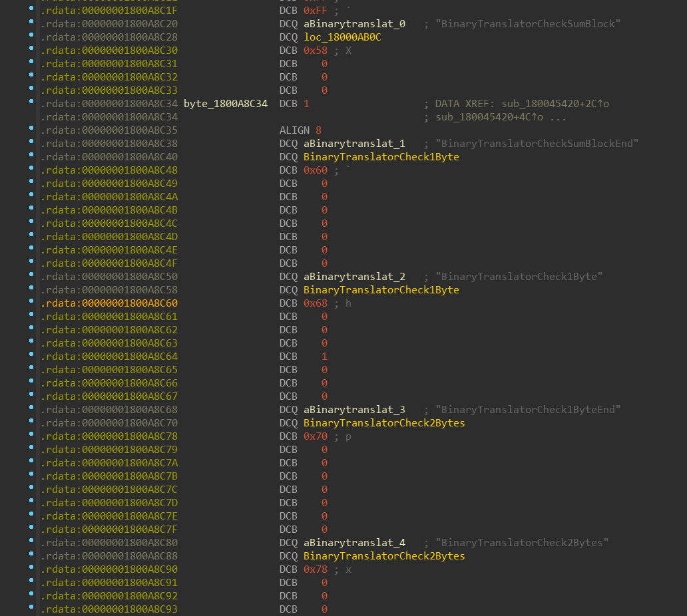Image resolution: width=687 pixels, height=616 pixels.
Task: Toggle breakpoint dot at address 1800A8C68
Action: [31, 408]
